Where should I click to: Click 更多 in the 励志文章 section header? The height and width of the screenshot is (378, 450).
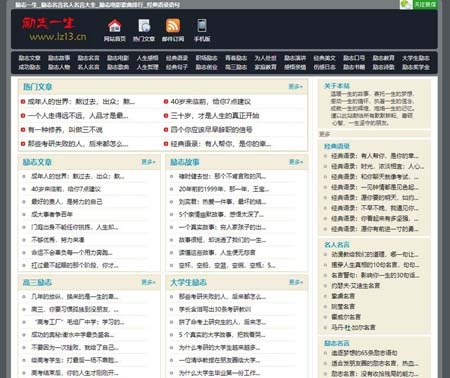click(148, 162)
